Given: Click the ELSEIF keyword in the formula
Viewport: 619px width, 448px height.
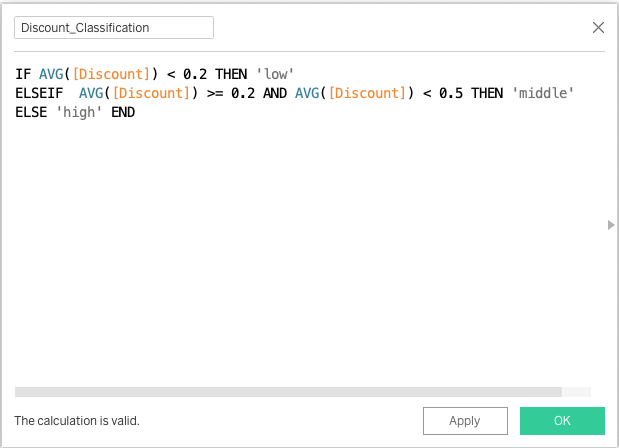Looking at the screenshot, I should point(39,93).
